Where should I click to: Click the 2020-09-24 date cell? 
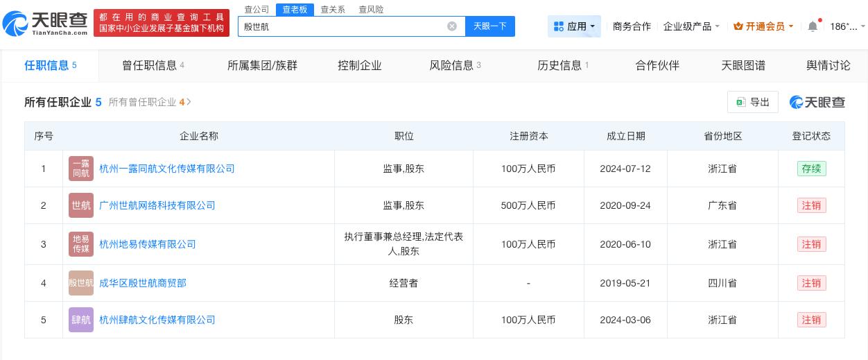coord(625,205)
